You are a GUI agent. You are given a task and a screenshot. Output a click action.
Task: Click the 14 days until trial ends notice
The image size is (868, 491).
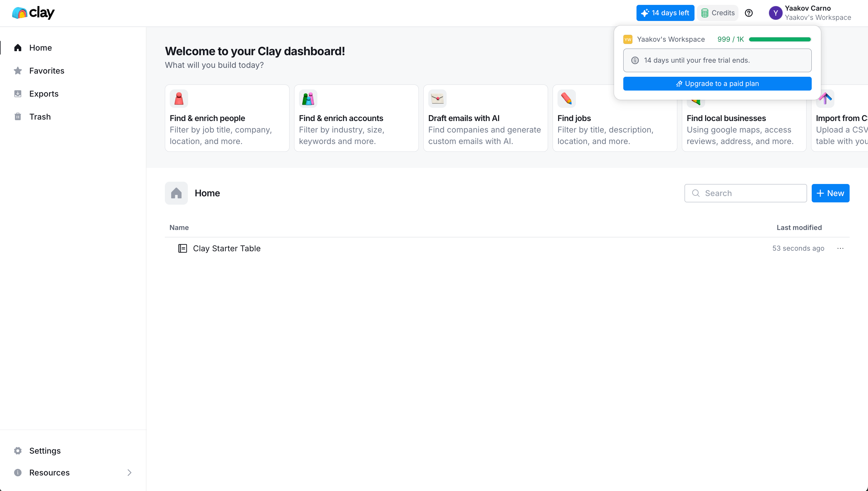coord(717,60)
